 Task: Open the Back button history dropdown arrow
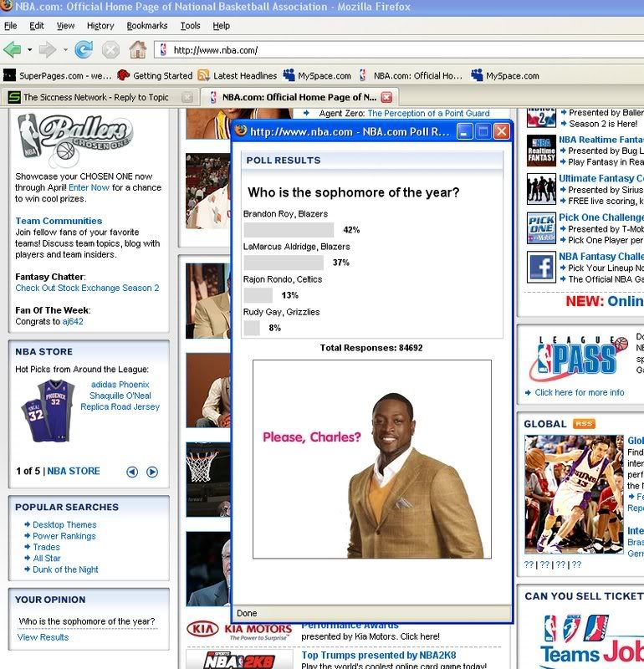(29, 49)
